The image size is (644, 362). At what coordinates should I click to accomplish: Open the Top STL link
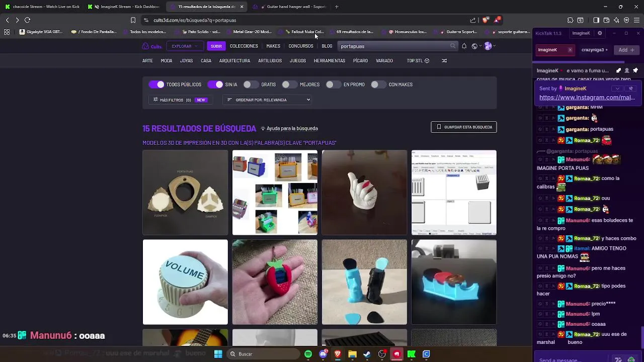(418, 61)
